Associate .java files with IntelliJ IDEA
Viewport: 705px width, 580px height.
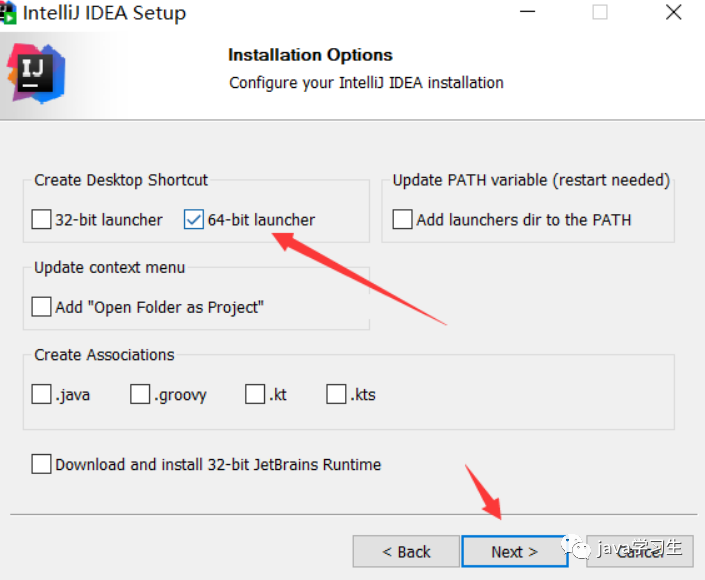tap(41, 394)
